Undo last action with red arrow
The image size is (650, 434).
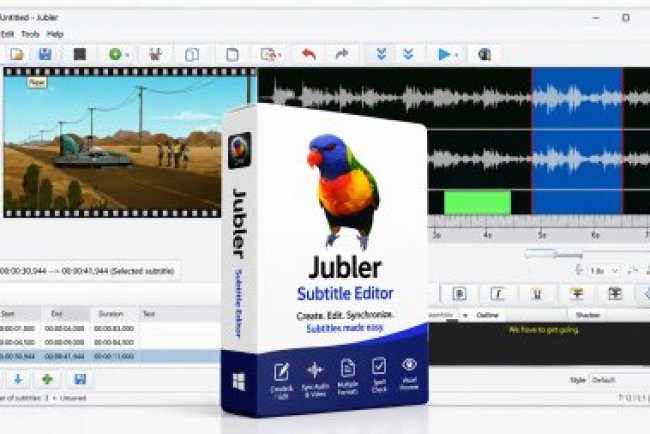click(308, 54)
